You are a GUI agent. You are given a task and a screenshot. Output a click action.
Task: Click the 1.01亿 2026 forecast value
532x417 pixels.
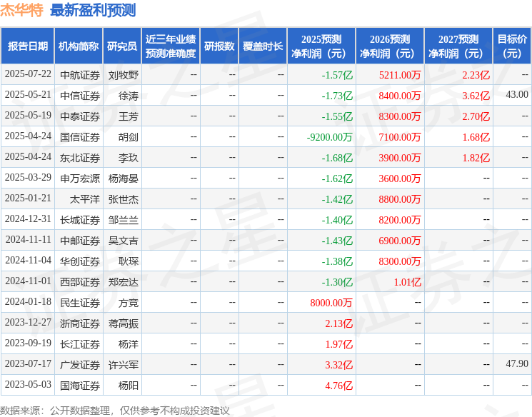(x=407, y=282)
